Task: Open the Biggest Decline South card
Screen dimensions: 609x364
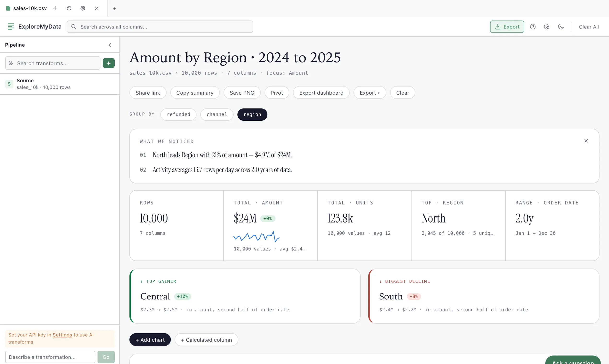Action: click(x=484, y=296)
